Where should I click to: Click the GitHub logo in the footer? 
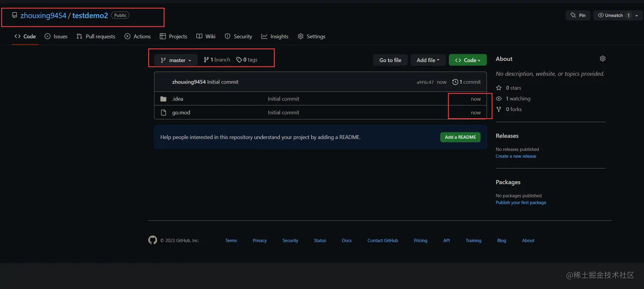point(152,240)
